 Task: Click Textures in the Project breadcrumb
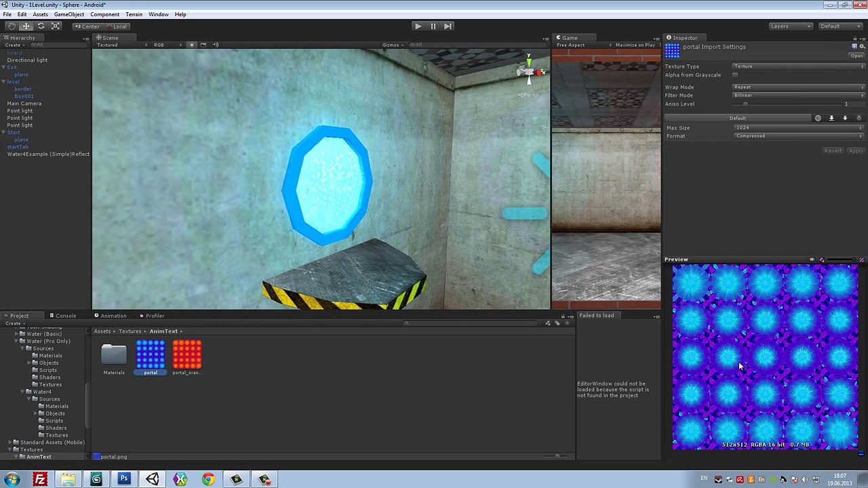pyautogui.click(x=130, y=331)
